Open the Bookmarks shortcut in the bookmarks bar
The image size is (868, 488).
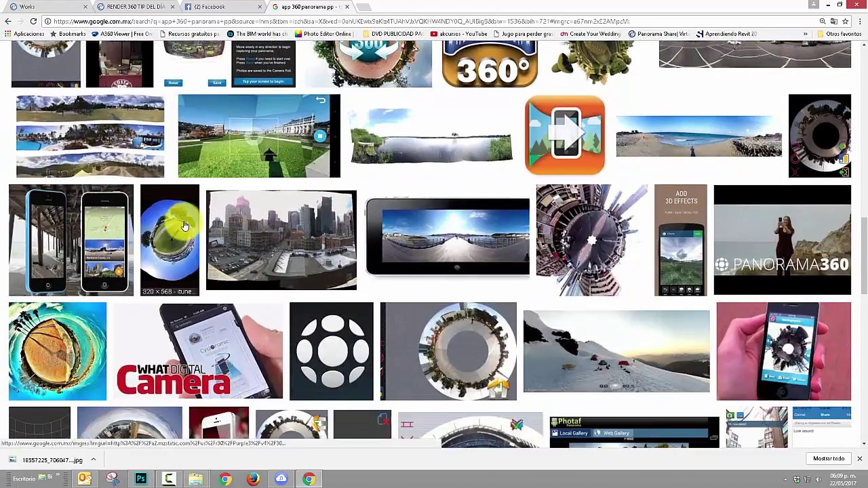(68, 34)
